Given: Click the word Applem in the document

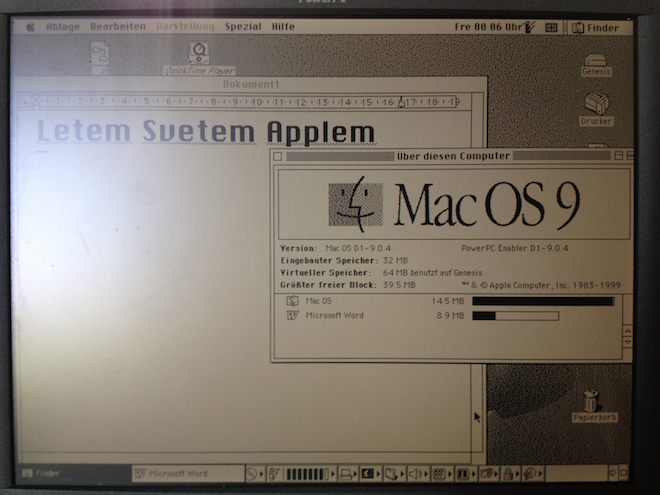Looking at the screenshot, I should 321,132.
